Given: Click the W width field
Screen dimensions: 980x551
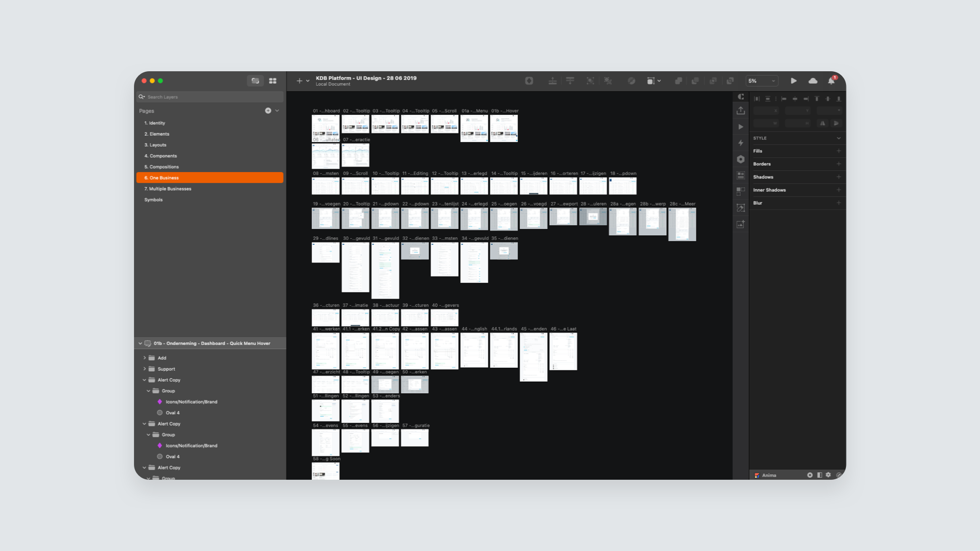Looking at the screenshot, I should 766,123.
